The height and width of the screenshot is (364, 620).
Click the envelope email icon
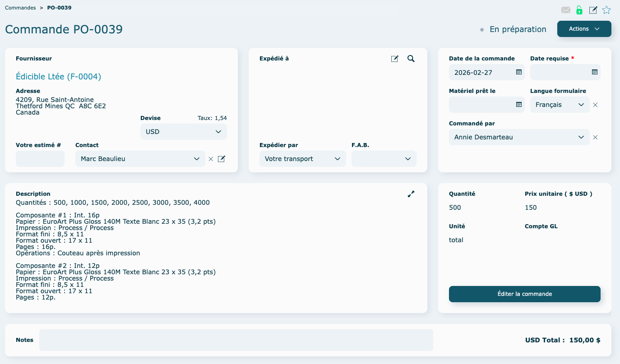point(566,10)
